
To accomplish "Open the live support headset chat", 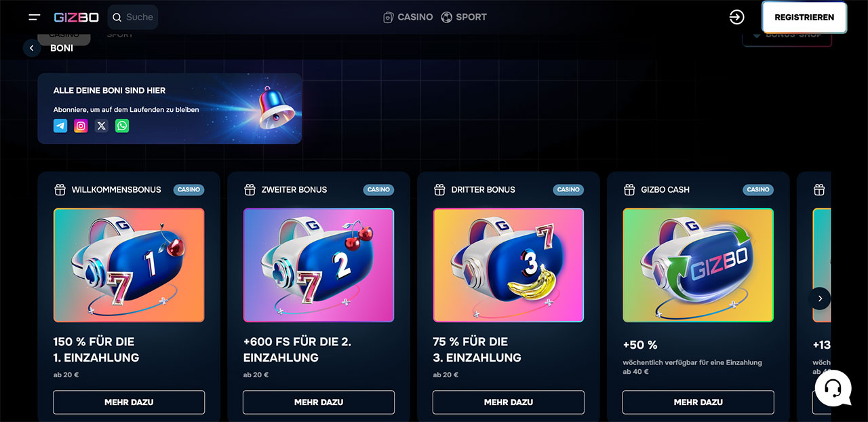I will (833, 389).
